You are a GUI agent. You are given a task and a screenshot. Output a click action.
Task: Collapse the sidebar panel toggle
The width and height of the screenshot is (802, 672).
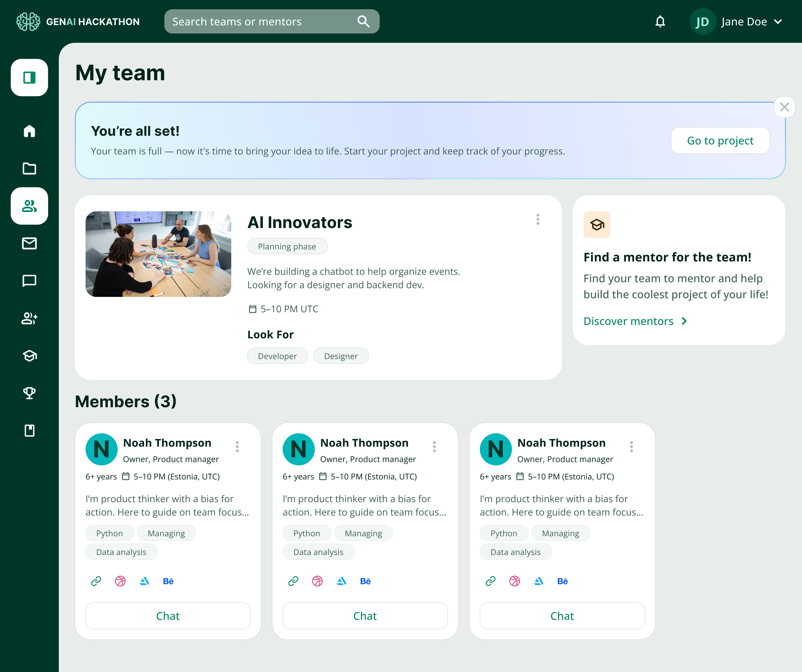pyautogui.click(x=29, y=78)
